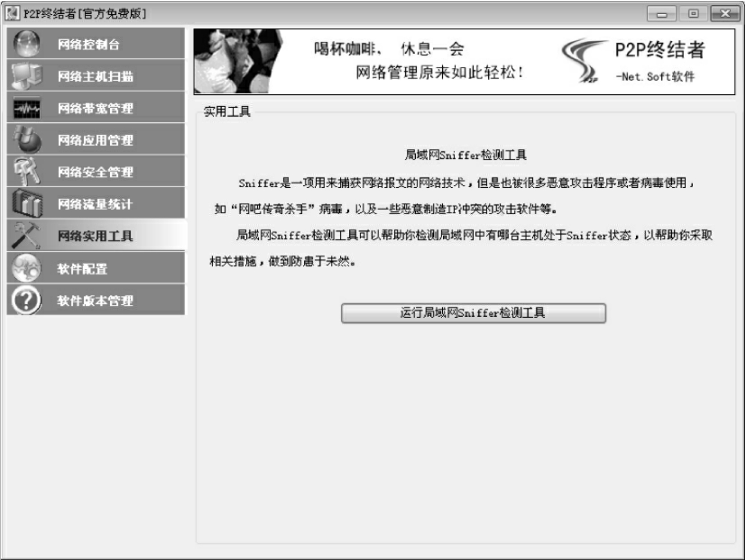This screenshot has height=560, width=745.
Task: Click the globe icon beside 网络控制台
Action: (x=27, y=43)
